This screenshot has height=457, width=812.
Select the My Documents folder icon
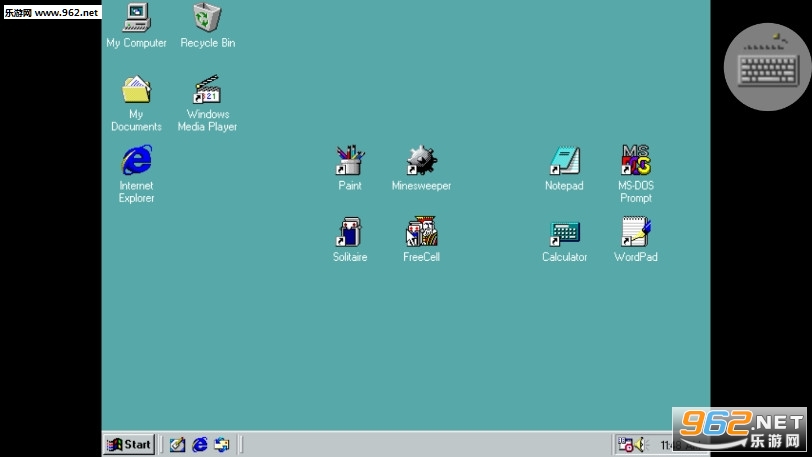(x=136, y=90)
